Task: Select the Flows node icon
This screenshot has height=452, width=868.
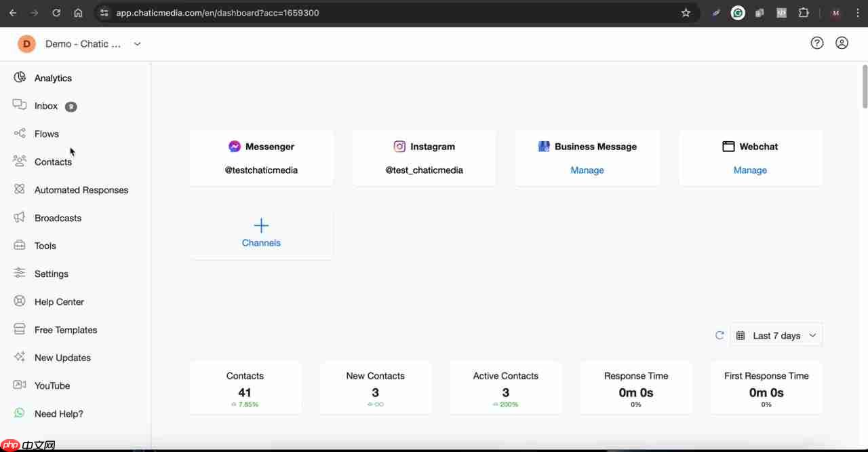Action: pos(20,133)
